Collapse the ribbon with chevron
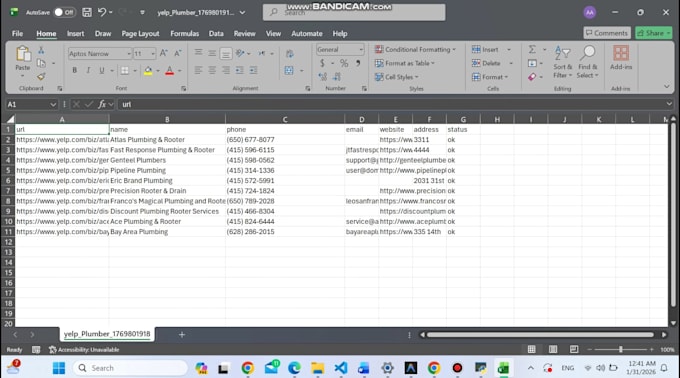Screen dimensions: 680x378 pos(667,87)
